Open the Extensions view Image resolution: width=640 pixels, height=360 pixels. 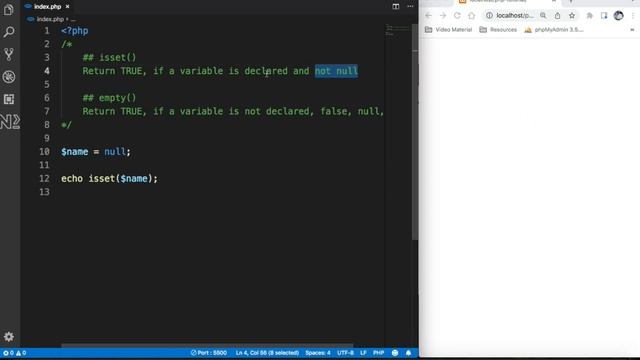coord(9,99)
